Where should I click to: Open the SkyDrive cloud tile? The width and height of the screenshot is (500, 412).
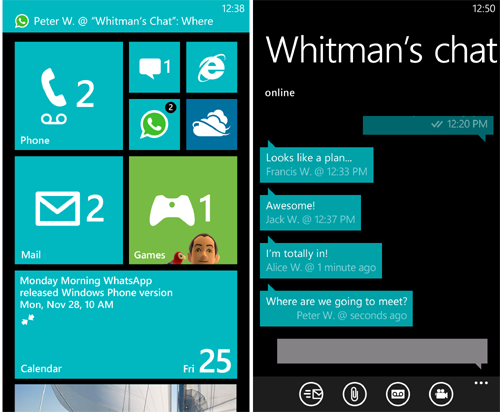click(x=212, y=124)
